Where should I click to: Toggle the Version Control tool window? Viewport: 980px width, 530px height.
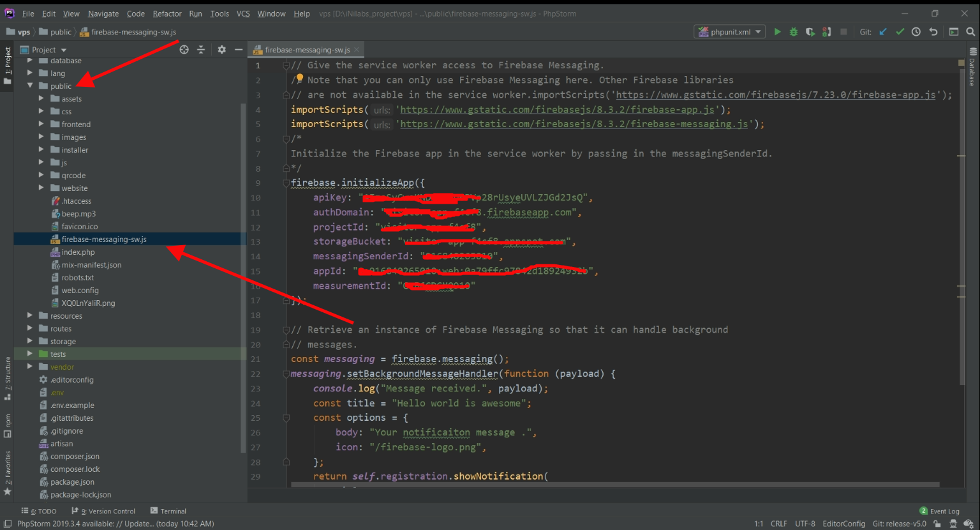tap(103, 511)
